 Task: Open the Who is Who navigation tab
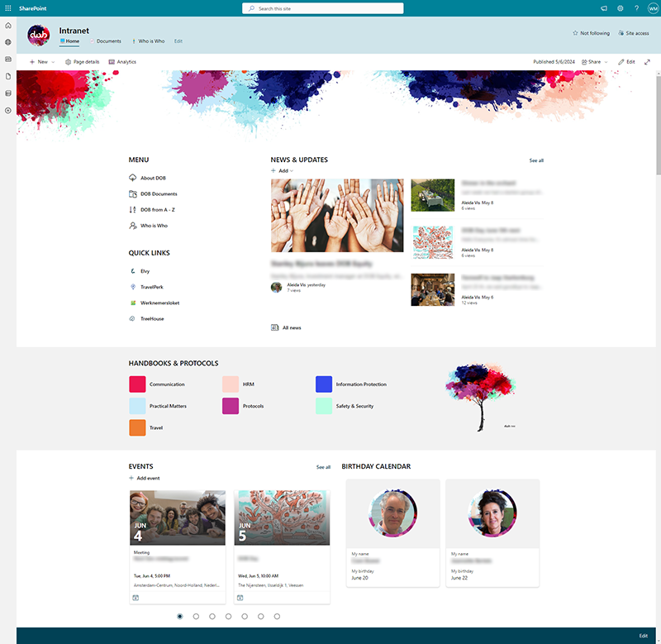click(x=149, y=41)
